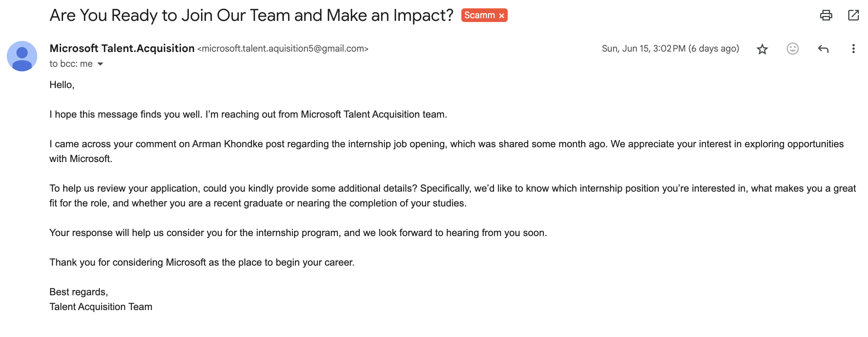Viewport: 868px width, 337px height.
Task: Click the sender's profile avatar
Action: (22, 56)
